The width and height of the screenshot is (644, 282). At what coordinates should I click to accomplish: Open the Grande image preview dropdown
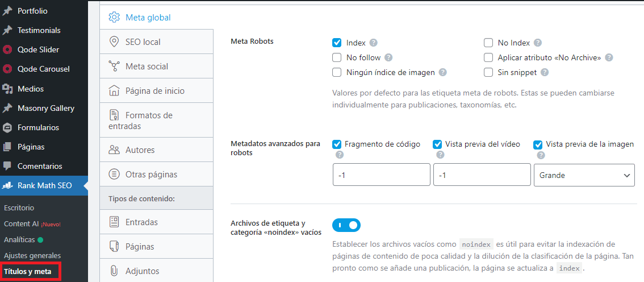pos(584,175)
